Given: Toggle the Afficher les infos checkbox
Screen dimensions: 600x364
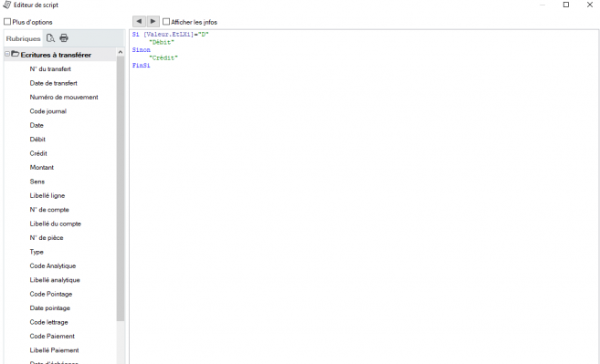Looking at the screenshot, I should (166, 21).
